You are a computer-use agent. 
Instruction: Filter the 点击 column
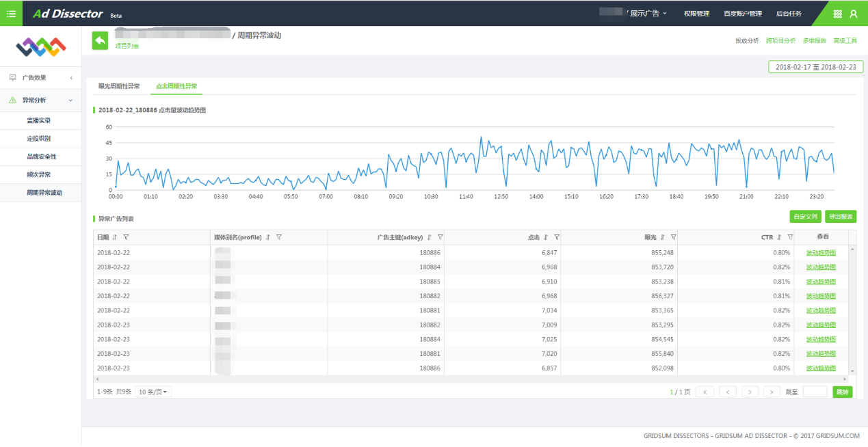pos(557,237)
